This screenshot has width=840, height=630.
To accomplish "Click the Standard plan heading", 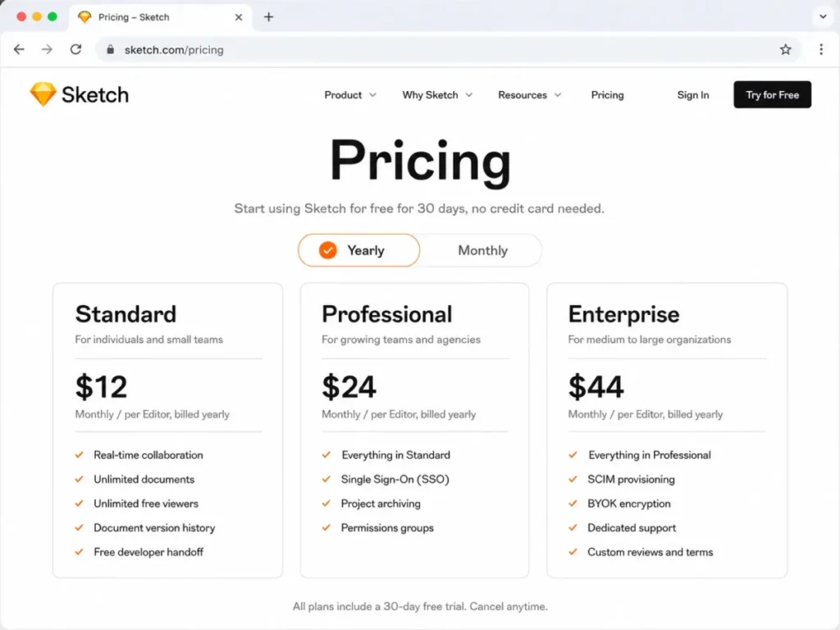I will coord(126,314).
